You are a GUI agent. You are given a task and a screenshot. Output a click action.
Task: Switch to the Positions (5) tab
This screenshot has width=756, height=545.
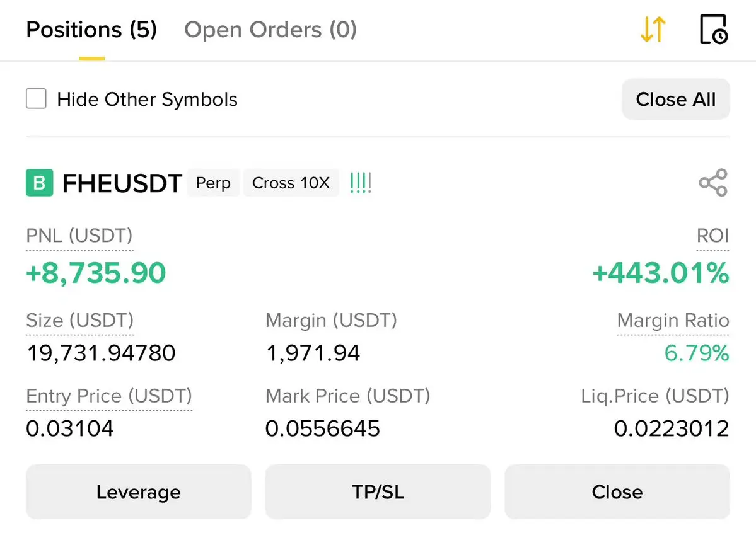91,30
